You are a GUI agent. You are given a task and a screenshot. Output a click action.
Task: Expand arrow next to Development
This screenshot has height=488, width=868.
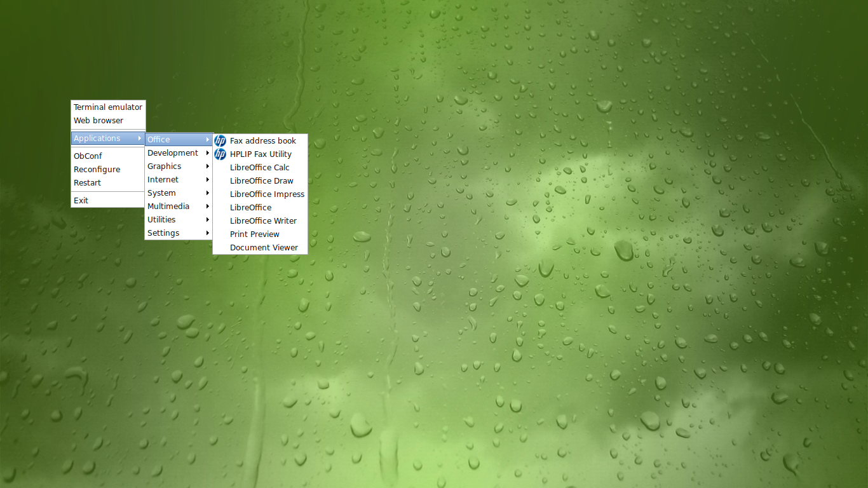(207, 153)
